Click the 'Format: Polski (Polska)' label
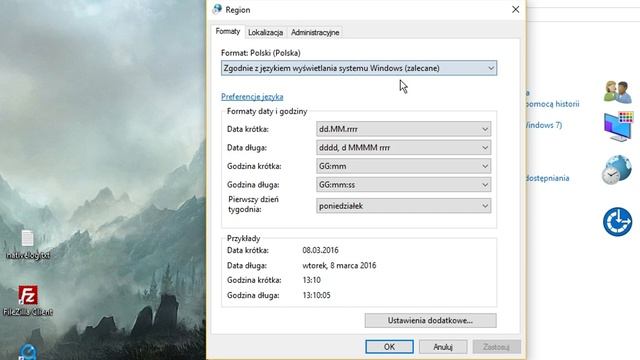The image size is (640, 360). 260,53
